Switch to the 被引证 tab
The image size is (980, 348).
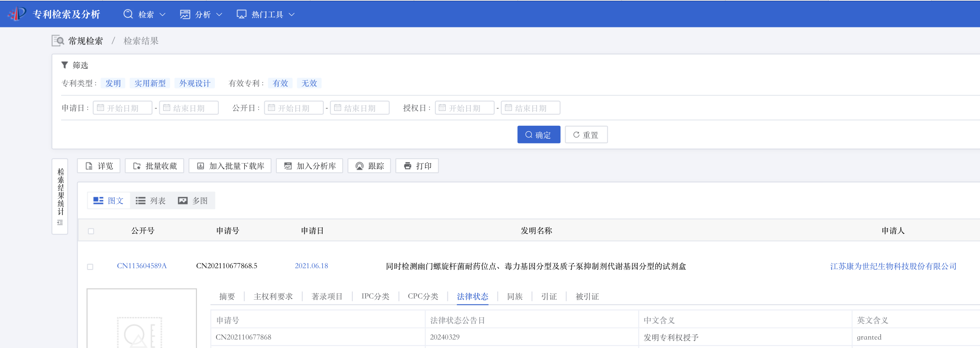[x=587, y=296]
